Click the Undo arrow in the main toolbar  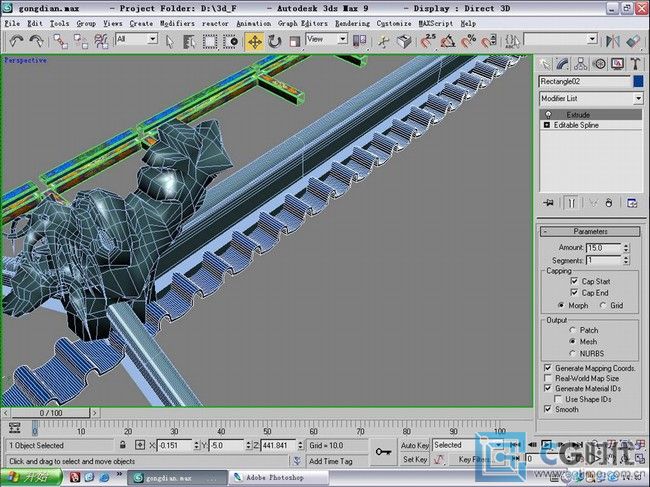[16, 41]
